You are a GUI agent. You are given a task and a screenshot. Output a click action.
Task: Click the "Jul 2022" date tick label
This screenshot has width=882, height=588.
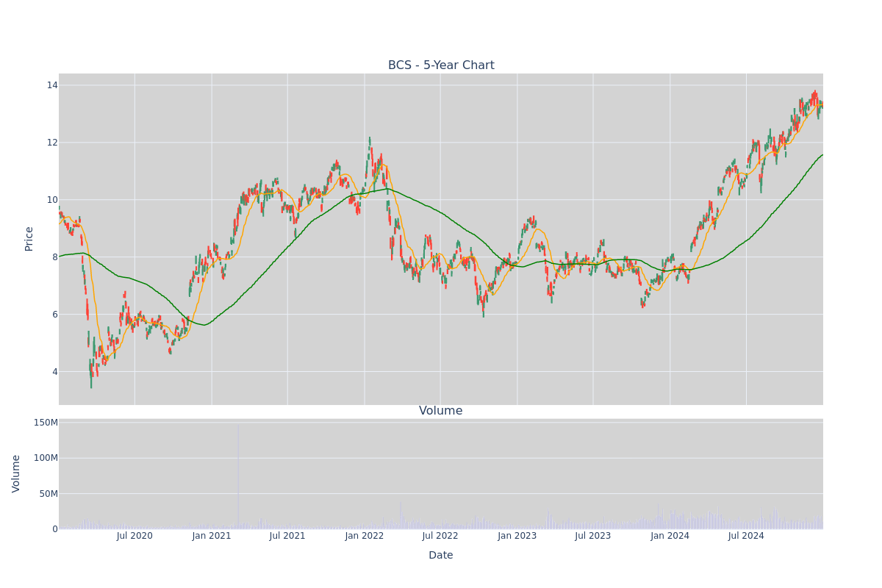(440, 536)
